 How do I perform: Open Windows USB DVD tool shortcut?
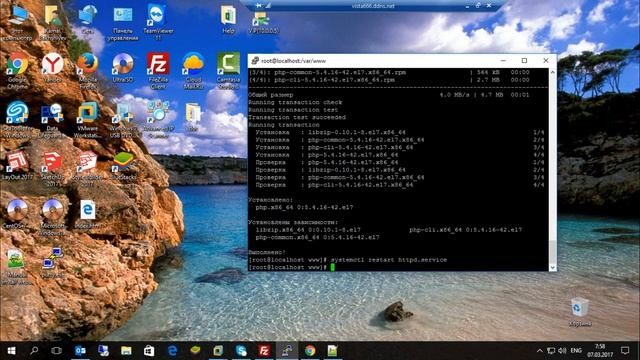123,119
